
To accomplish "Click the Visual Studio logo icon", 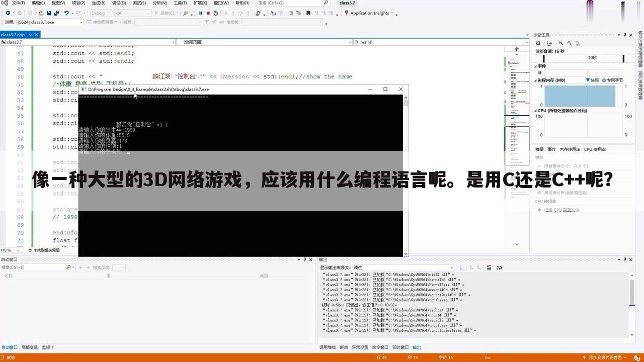I will (5, 3).
